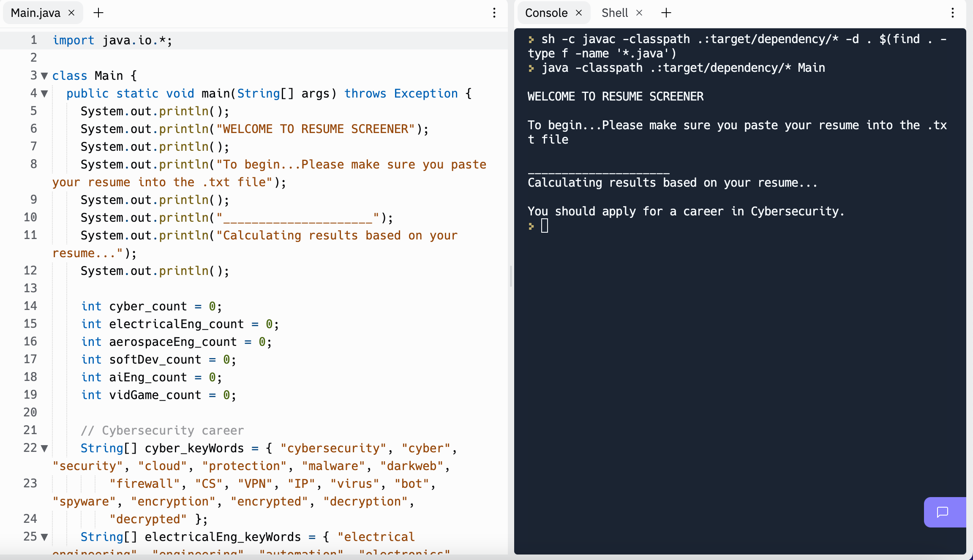Click the console prompt cursor
Screen dimensions: 973x560
coord(545,226)
